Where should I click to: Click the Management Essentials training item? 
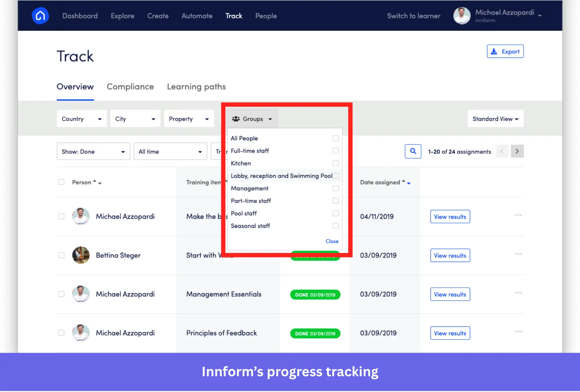click(x=224, y=294)
